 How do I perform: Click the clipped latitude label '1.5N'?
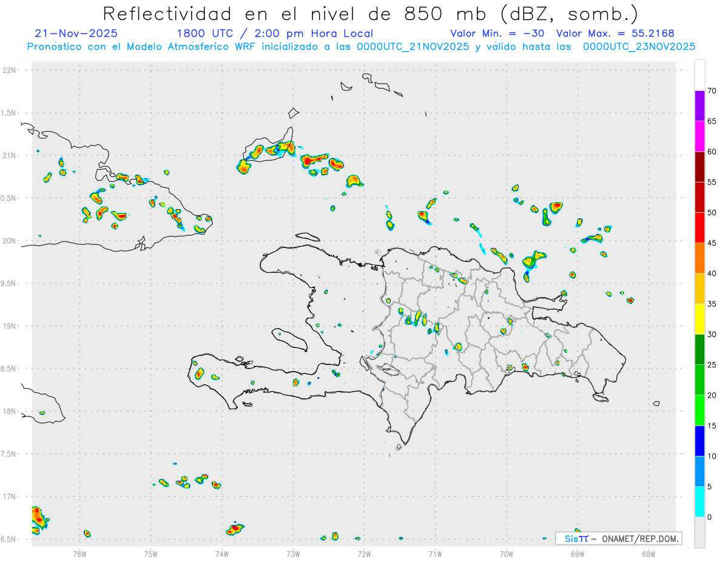(8, 113)
